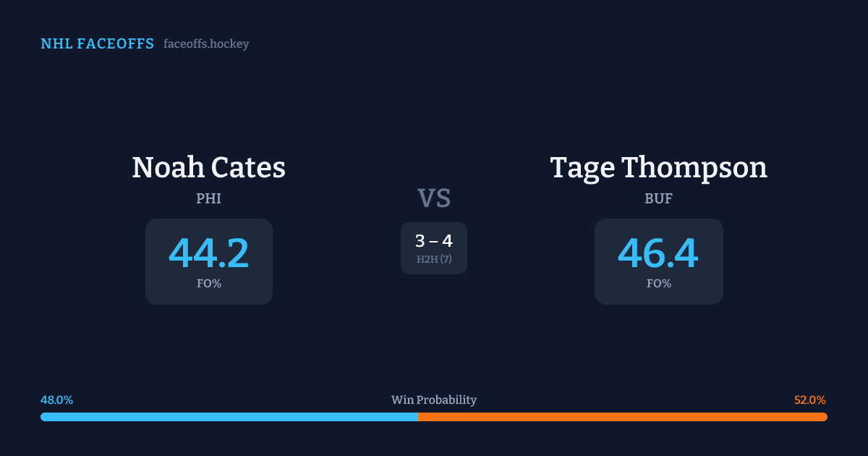Click where blue meets orange on the bar

click(418, 417)
